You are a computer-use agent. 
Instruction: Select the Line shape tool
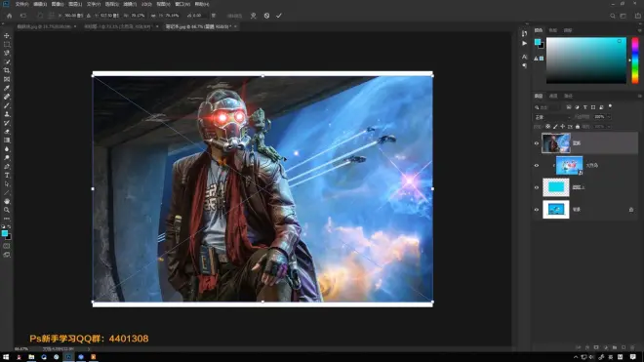pos(7,193)
